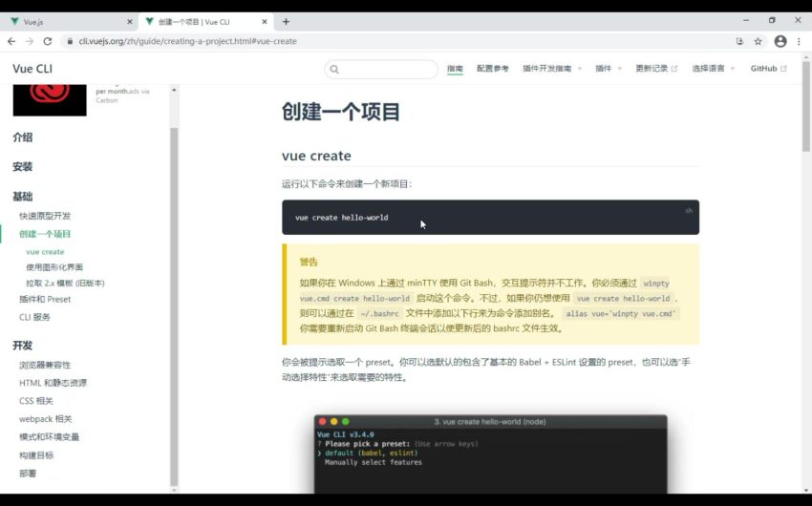812x506 pixels.
Task: Go back with browser back arrow
Action: pos(11,41)
